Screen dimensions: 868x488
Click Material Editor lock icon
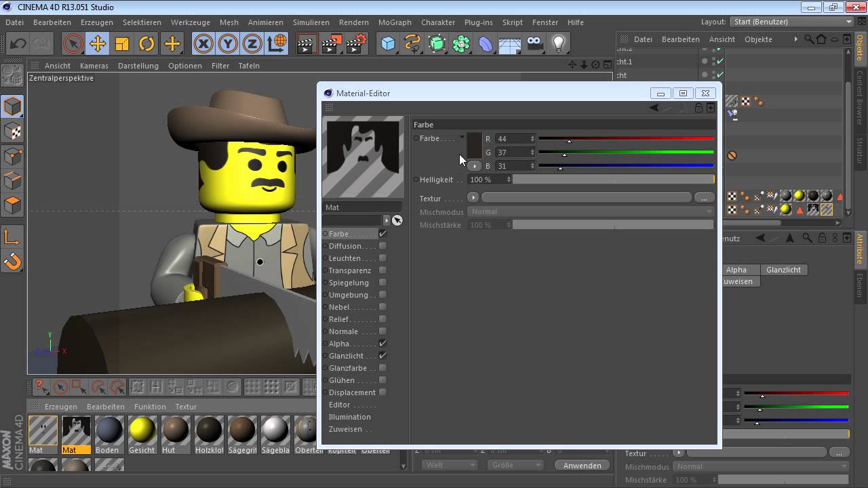tap(698, 108)
